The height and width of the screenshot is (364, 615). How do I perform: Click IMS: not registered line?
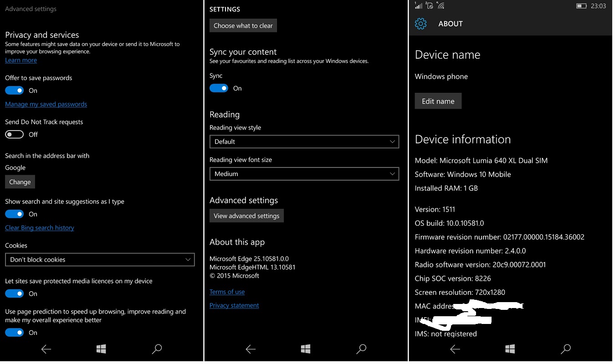pos(446,334)
